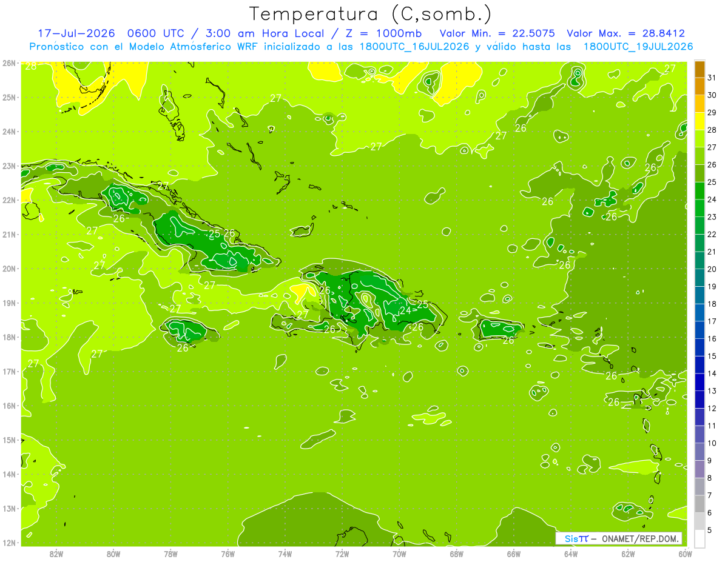Click the 66W longitude axis label
The height and width of the screenshot is (562, 728).
[514, 554]
